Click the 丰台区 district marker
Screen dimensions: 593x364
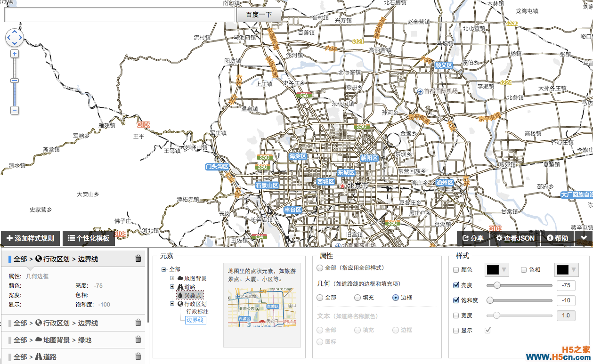pyautogui.click(x=292, y=210)
